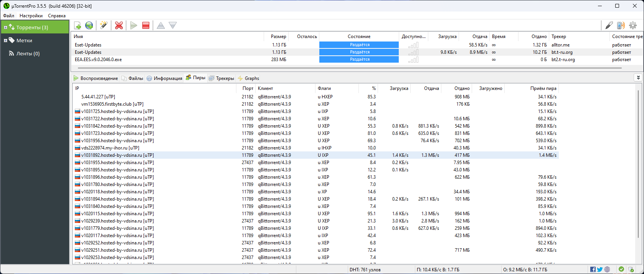Click the USB device pen icon in toolbar
Viewport: 644px width, 274px height.
609,25
